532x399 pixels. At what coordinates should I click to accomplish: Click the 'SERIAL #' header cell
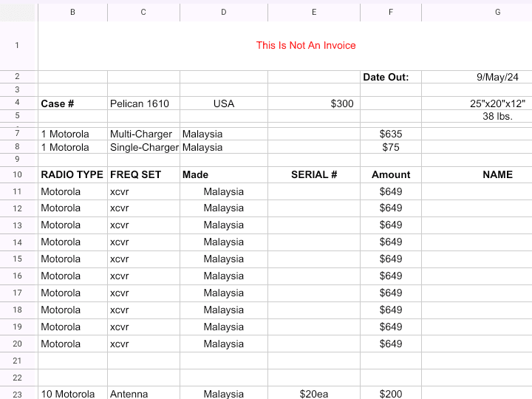tap(314, 174)
